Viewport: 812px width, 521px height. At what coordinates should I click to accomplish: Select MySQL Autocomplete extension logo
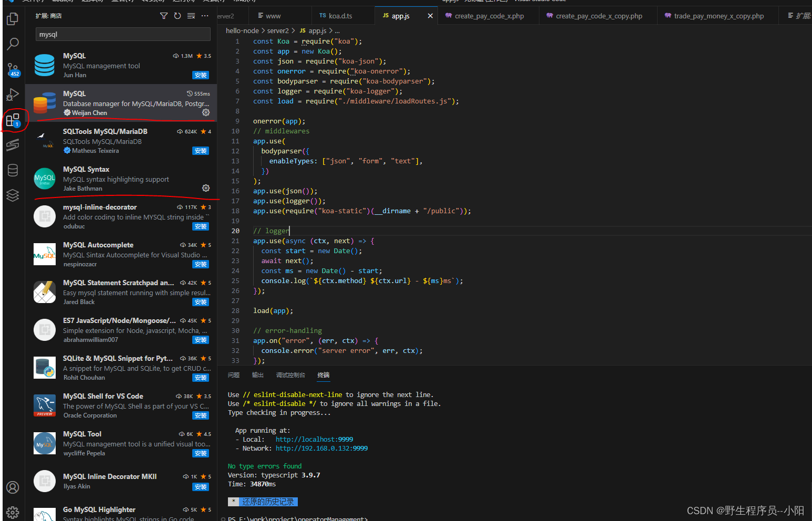[45, 254]
